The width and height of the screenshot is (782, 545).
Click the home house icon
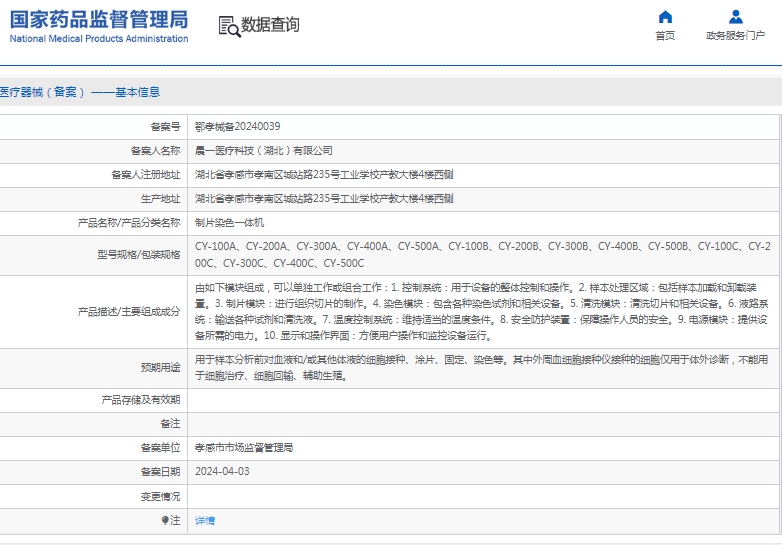point(665,17)
